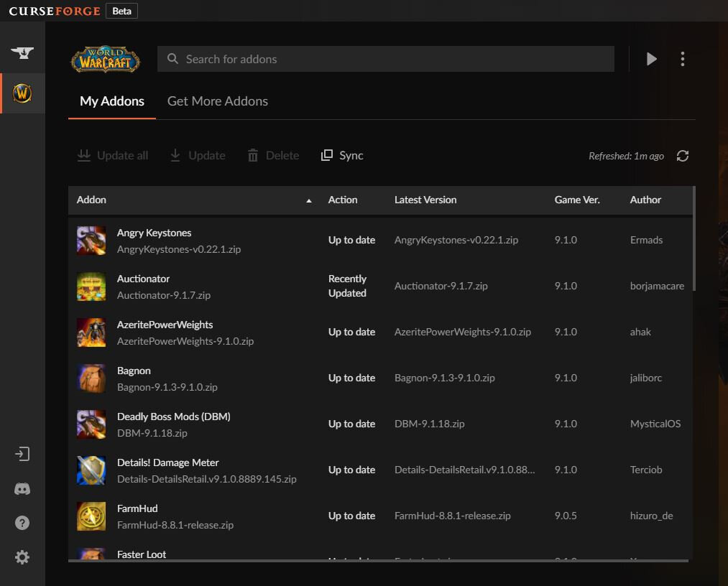This screenshot has height=586, width=728.
Task: Click the FarmHud addon thumbnail
Action: pos(91,516)
